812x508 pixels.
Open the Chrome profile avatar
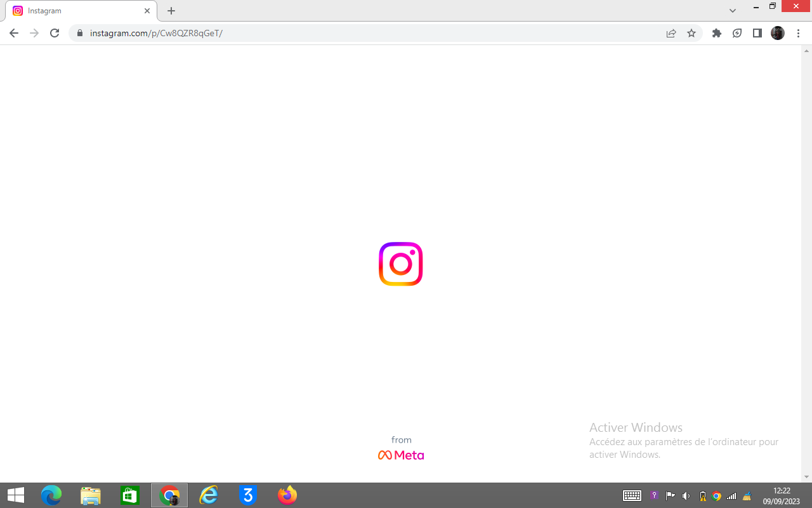[777, 33]
